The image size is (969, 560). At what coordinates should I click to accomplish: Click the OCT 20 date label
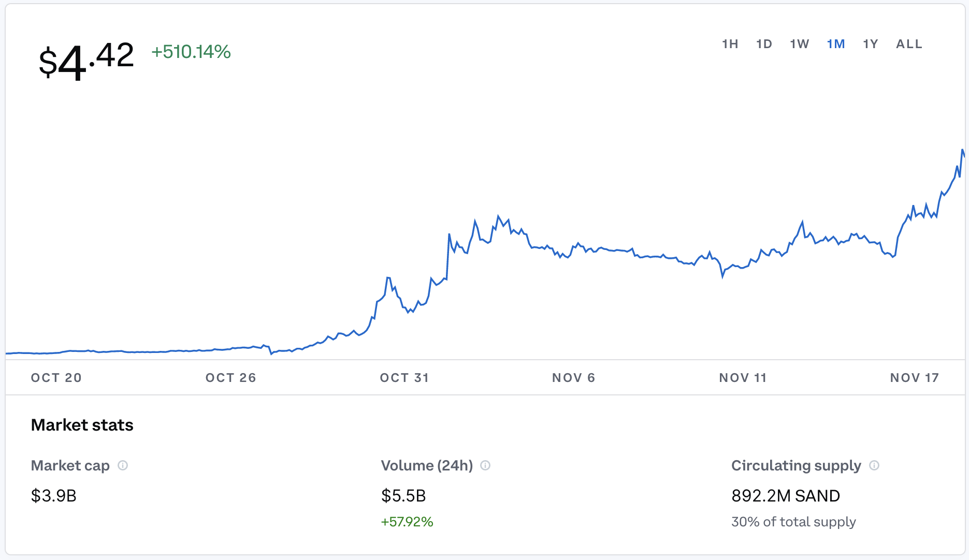click(x=56, y=378)
